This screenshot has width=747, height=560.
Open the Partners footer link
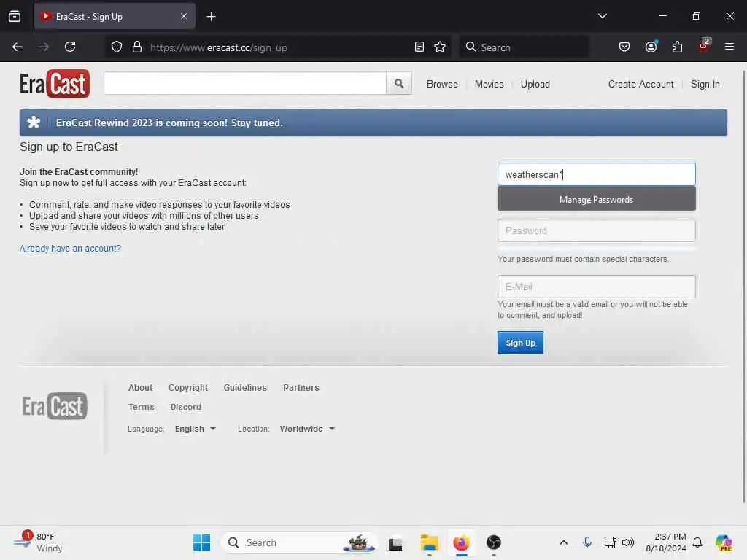[x=301, y=388]
